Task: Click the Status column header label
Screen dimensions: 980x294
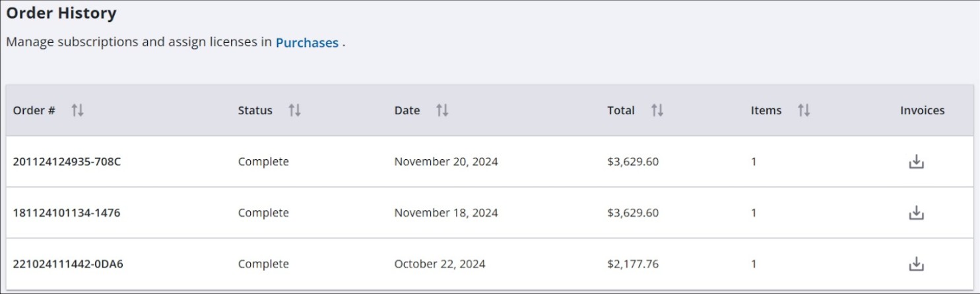Action: pyautogui.click(x=255, y=110)
